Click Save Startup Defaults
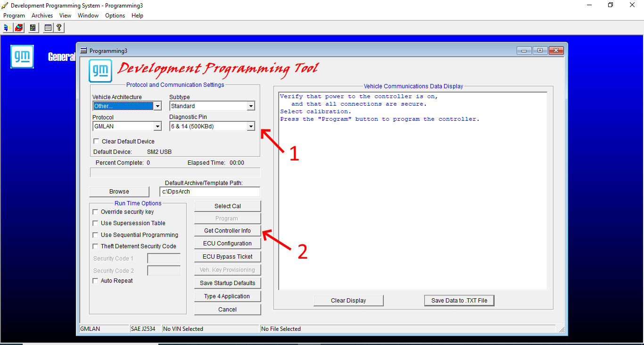Viewport: 644px width, 345px height. [228, 283]
